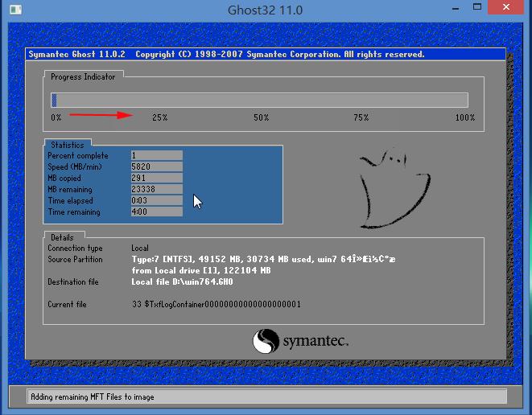Click the Symantec Ghost copyright header bar
The width and height of the screenshot is (532, 415).
click(266, 55)
